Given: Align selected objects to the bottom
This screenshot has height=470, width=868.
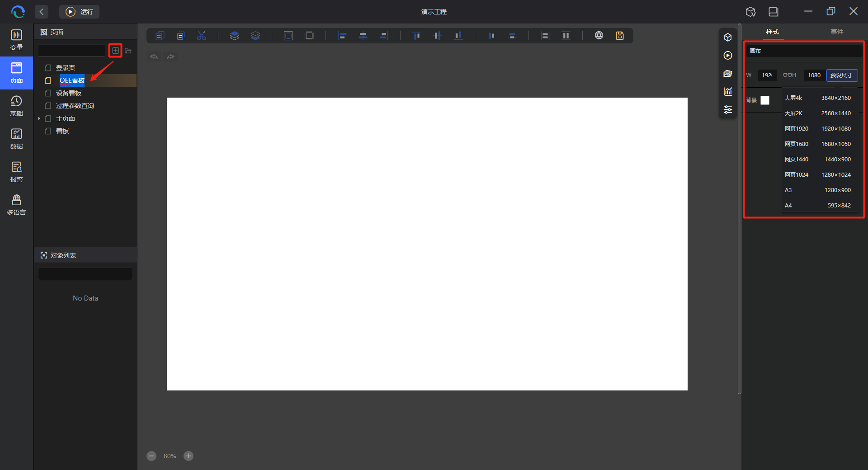Looking at the screenshot, I should coord(458,36).
